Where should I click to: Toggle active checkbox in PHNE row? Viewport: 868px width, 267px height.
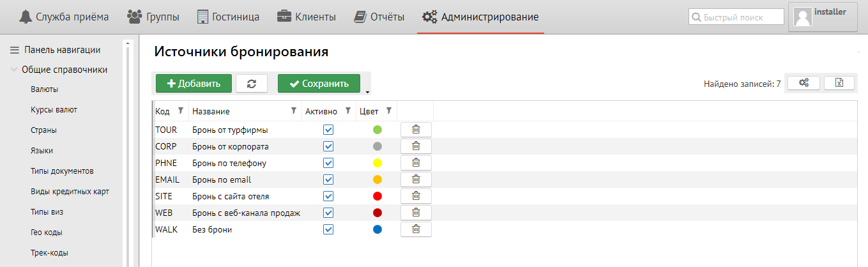click(328, 163)
